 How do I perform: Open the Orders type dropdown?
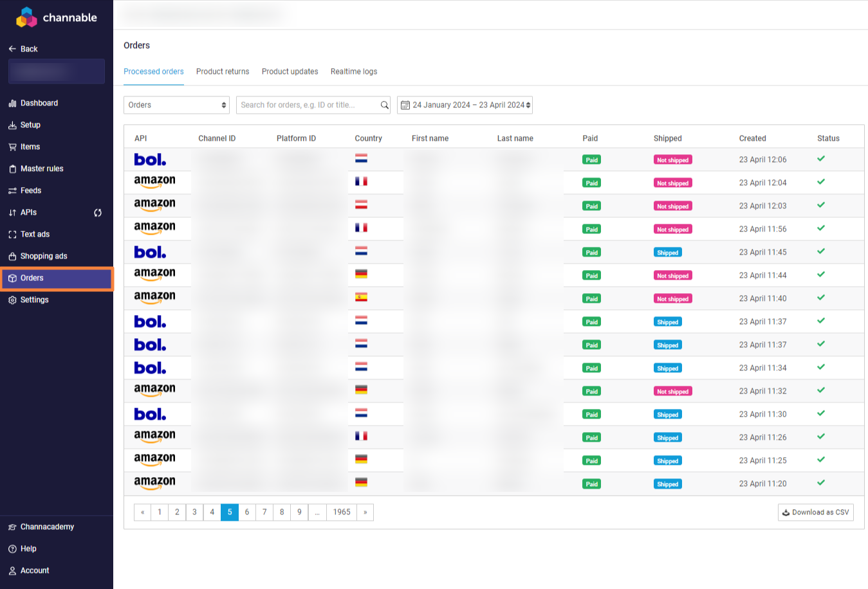point(176,105)
